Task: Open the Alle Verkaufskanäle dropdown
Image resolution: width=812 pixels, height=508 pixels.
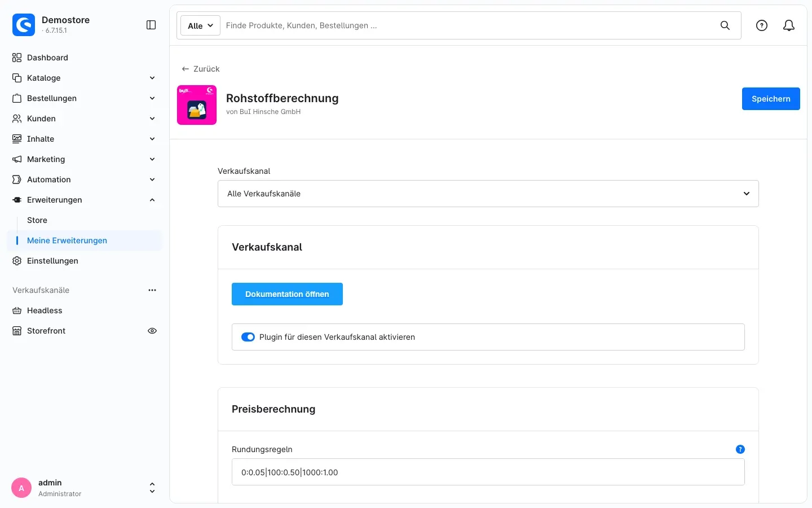Action: (x=488, y=194)
